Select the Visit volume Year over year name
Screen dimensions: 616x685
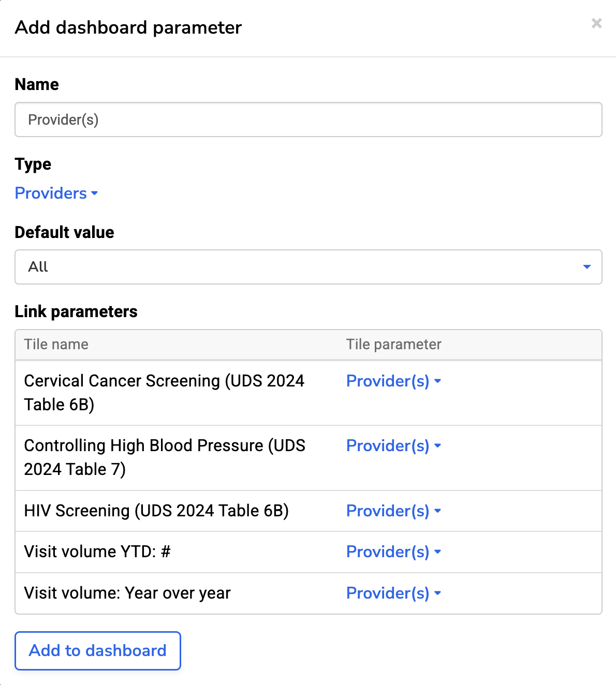pyautogui.click(x=127, y=593)
